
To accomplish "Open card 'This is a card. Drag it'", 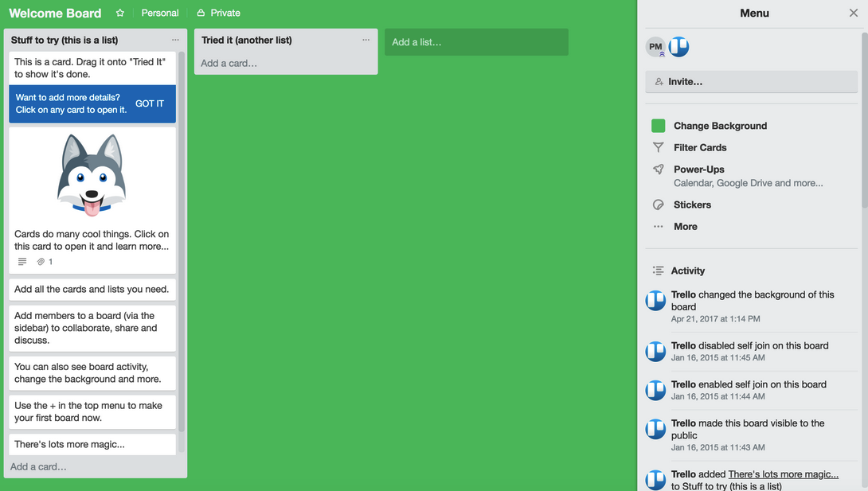I will [92, 68].
